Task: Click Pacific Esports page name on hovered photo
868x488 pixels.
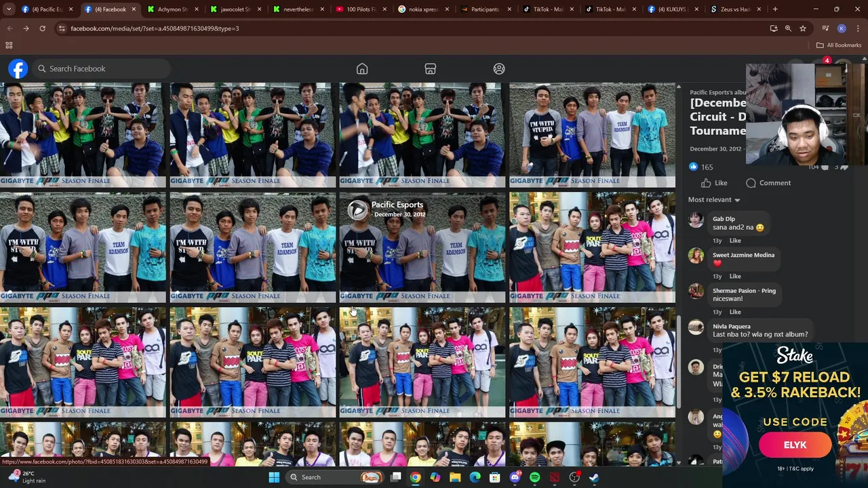Action: click(x=397, y=205)
